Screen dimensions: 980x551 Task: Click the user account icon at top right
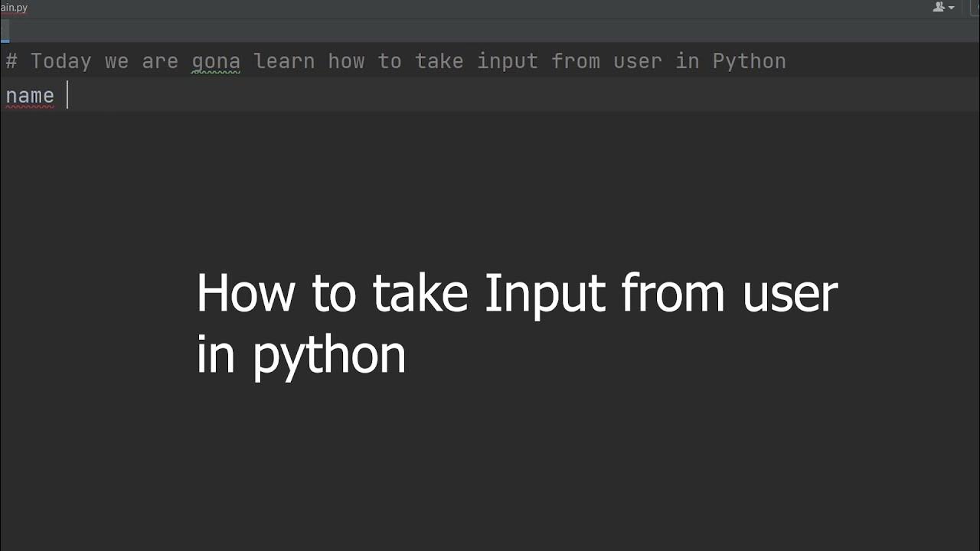click(938, 7)
